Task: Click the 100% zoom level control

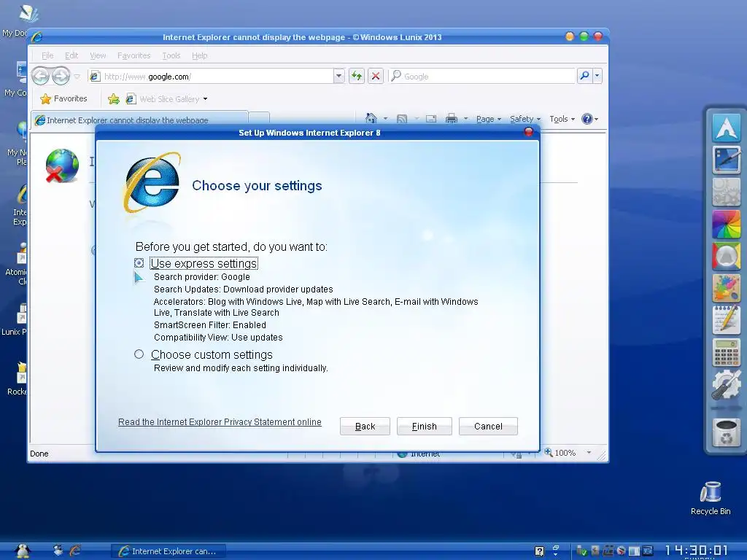Action: point(568,453)
